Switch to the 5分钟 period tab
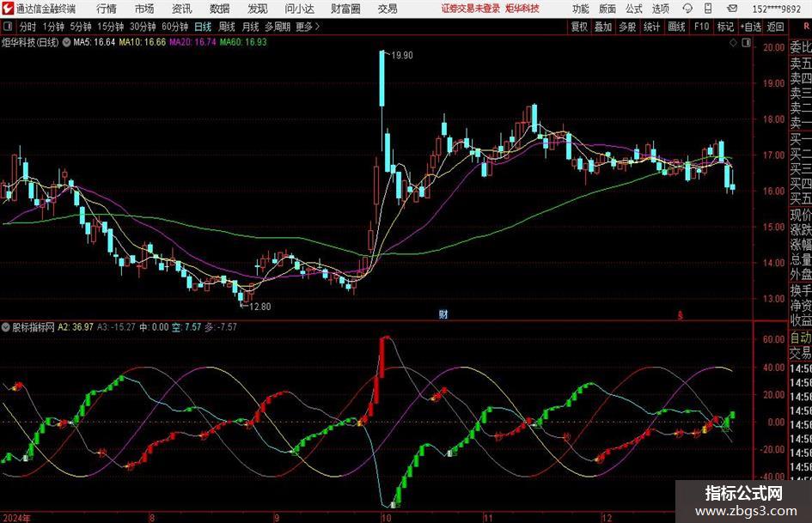The height and width of the screenshot is (523, 812). 81,27
